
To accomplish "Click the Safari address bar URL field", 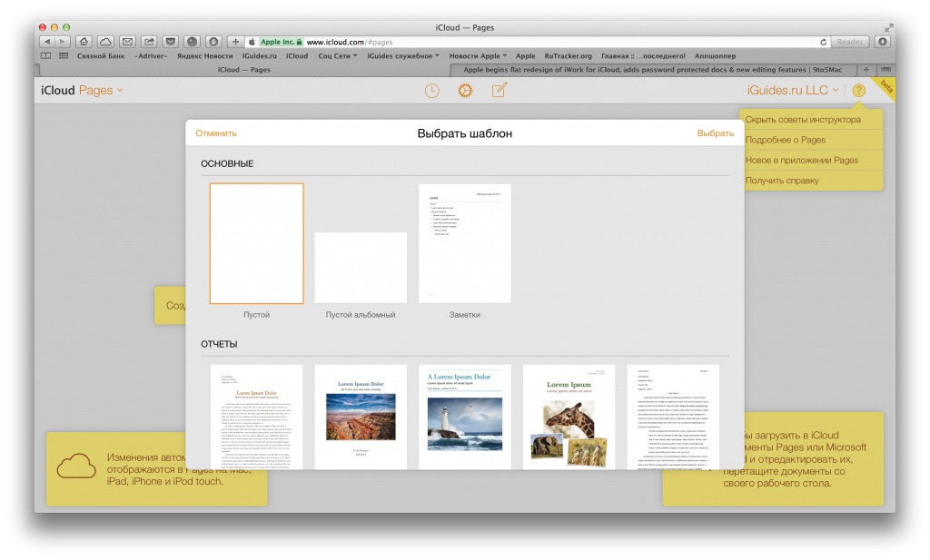I will pos(545,42).
